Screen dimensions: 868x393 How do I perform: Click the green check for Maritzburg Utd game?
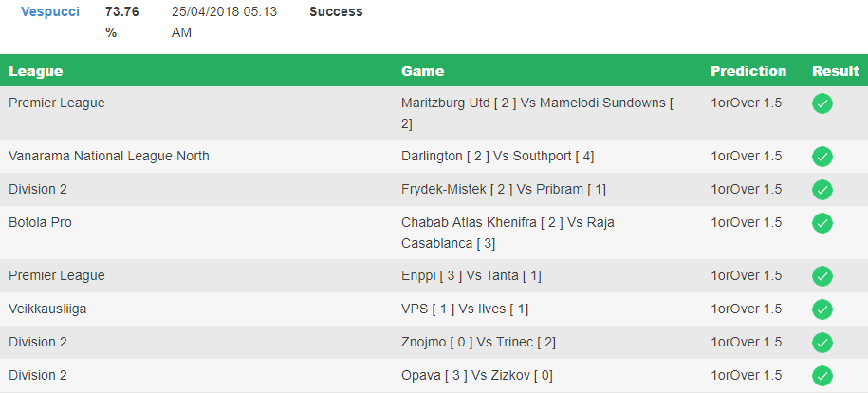click(x=822, y=103)
